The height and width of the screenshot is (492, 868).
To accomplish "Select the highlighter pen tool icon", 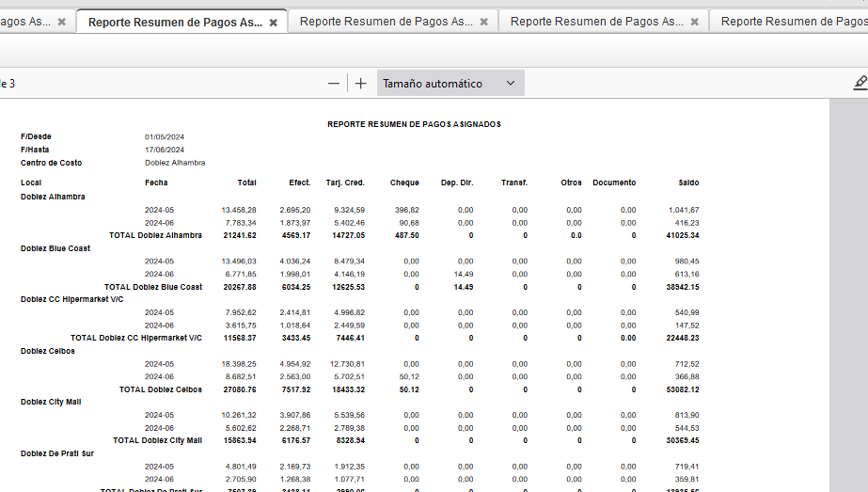I will click(x=860, y=83).
